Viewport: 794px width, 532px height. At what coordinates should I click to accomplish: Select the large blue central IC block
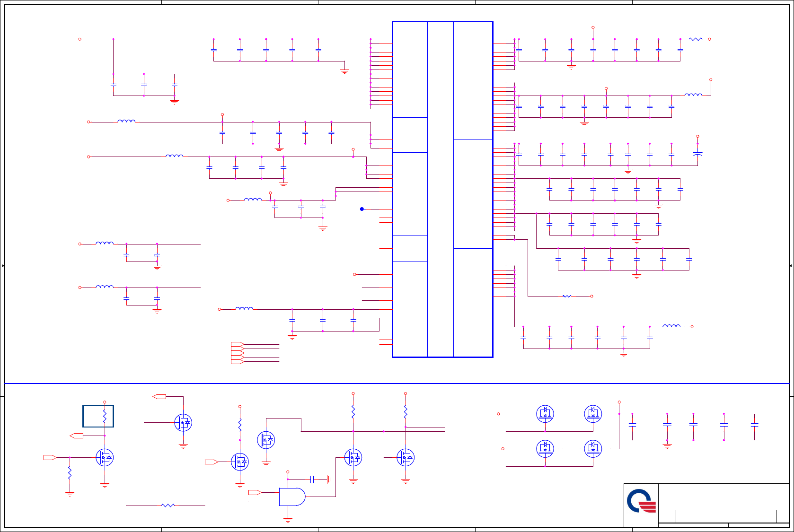click(x=442, y=189)
